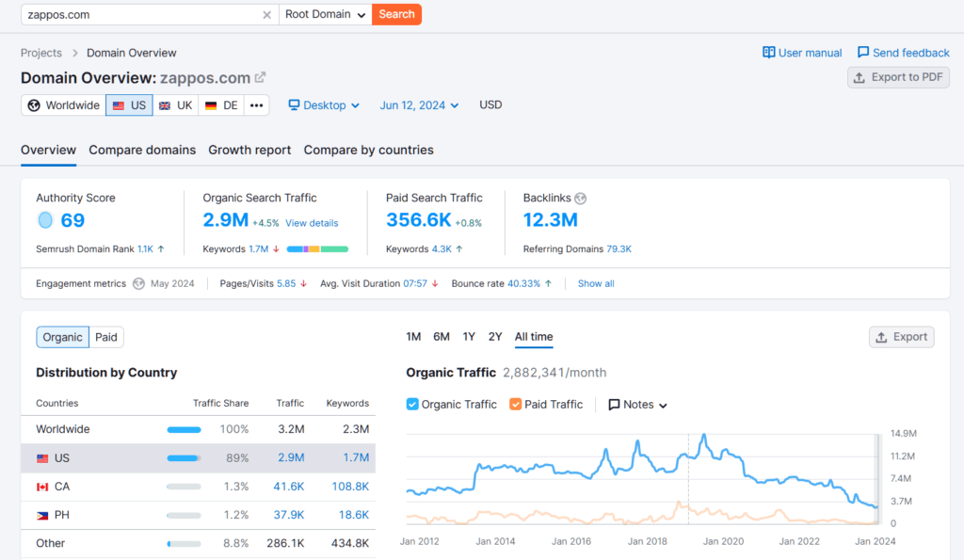Click backlinks 12.3M value
Screen dimensions: 964x560
tap(550, 219)
